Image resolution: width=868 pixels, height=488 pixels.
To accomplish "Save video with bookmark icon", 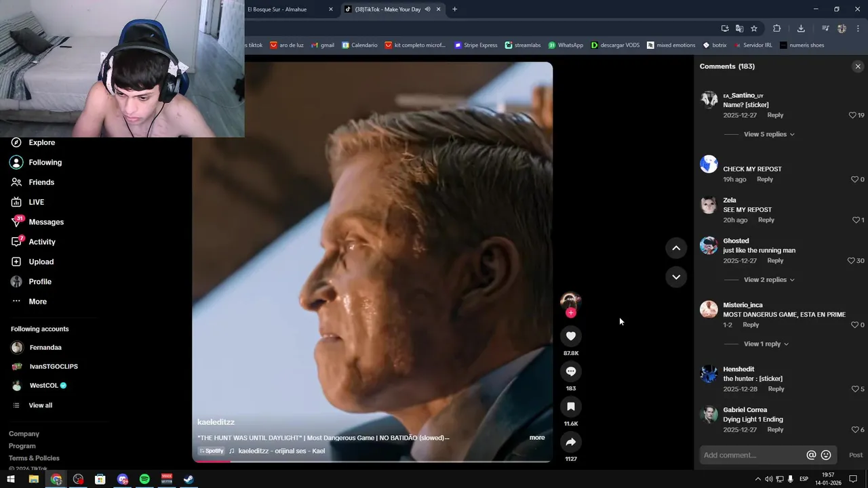I will pos(571,407).
